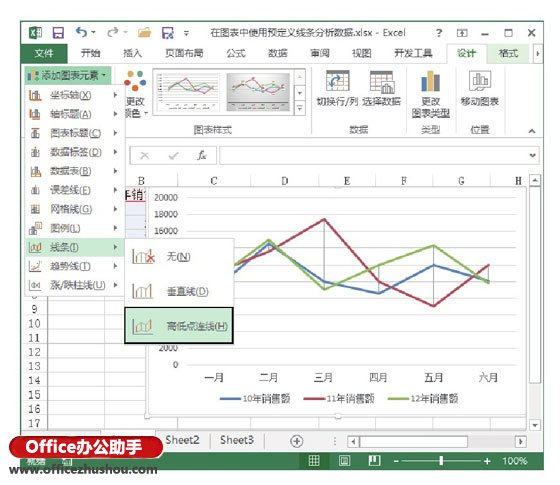Viewport: 560px width, 485px height.
Task: Open the Axes (坐标轴) submenu item
Action: (74, 95)
